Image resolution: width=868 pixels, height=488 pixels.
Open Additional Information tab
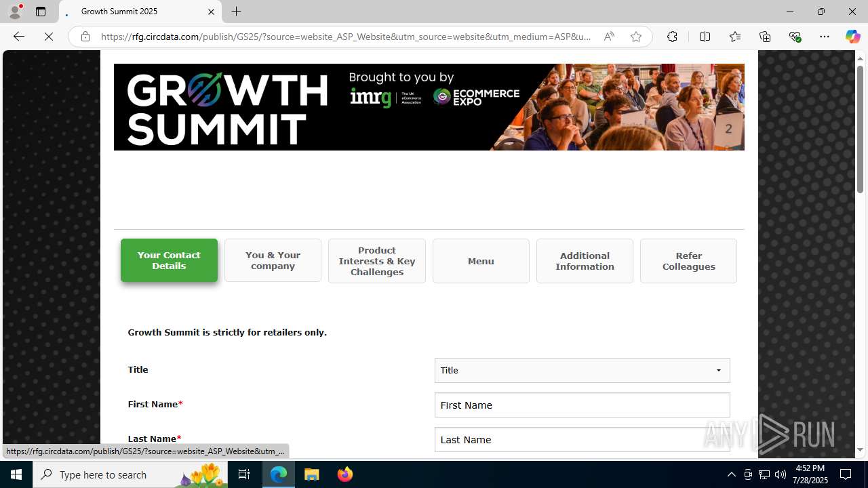point(585,261)
